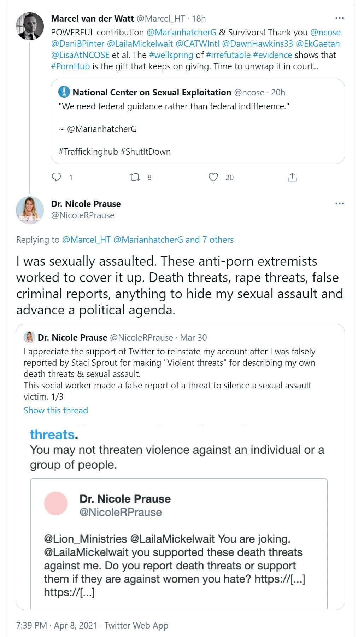Open the @Marcel_HT mention in Replying to
The height and width of the screenshot is (637, 364).
tap(86, 239)
